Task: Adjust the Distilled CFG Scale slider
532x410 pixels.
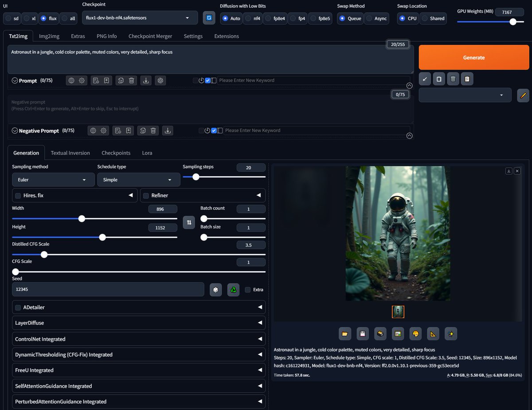Action: tap(139, 255)
